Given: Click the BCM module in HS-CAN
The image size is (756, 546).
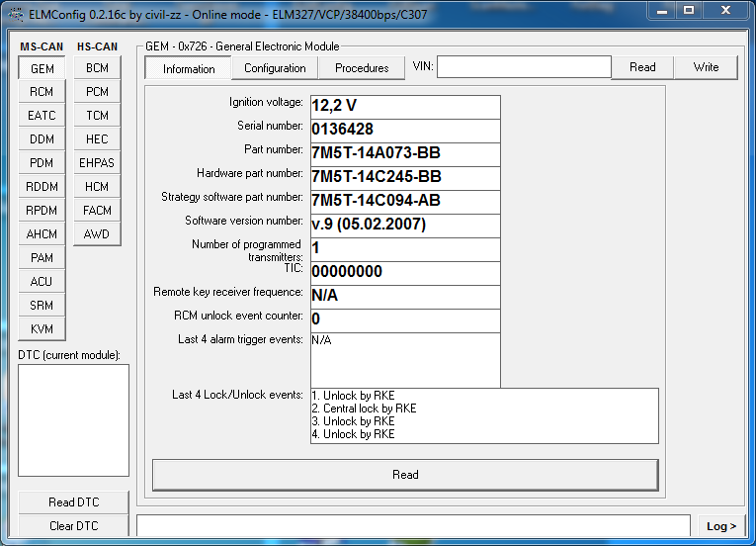Looking at the screenshot, I should (x=97, y=68).
